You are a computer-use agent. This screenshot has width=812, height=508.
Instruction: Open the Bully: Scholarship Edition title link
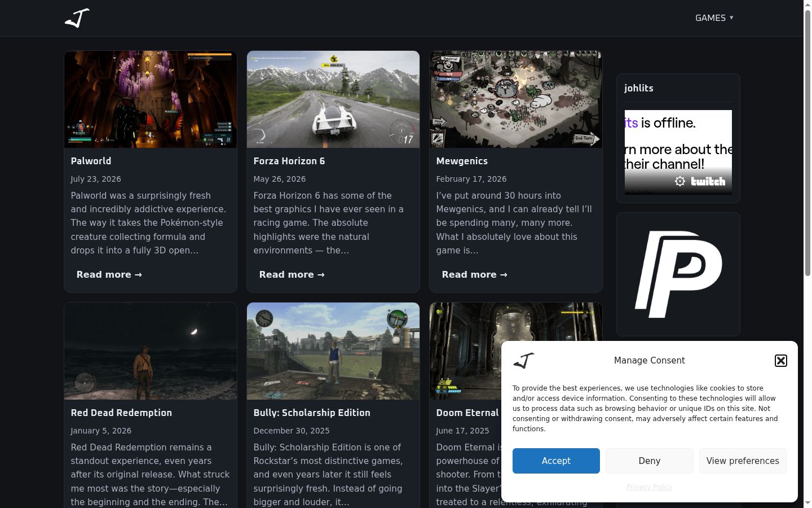(x=312, y=413)
